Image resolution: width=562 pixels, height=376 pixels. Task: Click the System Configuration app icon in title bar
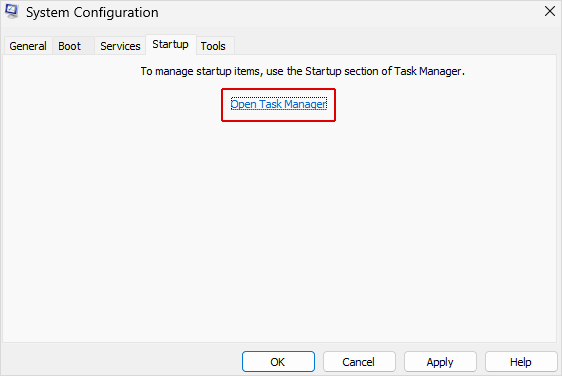[11, 11]
